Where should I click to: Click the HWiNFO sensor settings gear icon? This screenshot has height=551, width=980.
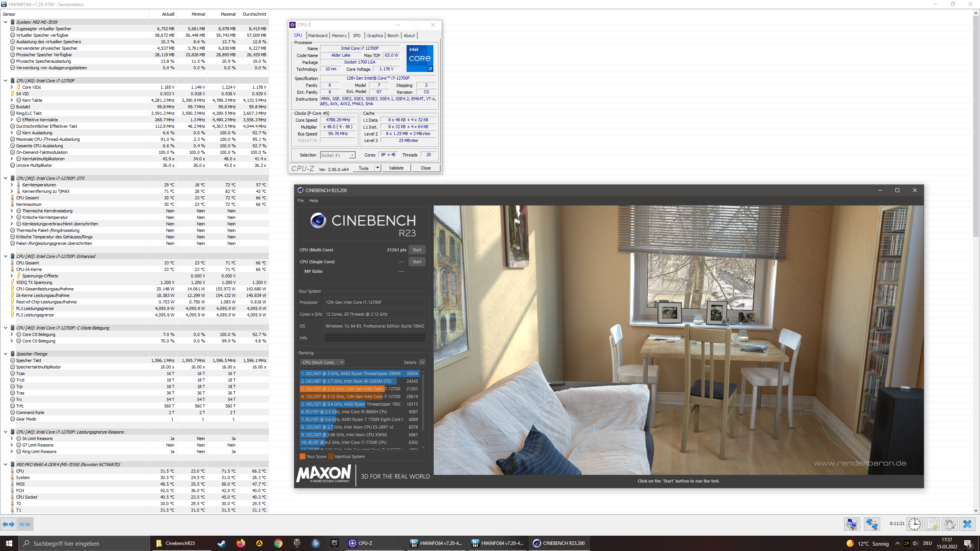[949, 524]
